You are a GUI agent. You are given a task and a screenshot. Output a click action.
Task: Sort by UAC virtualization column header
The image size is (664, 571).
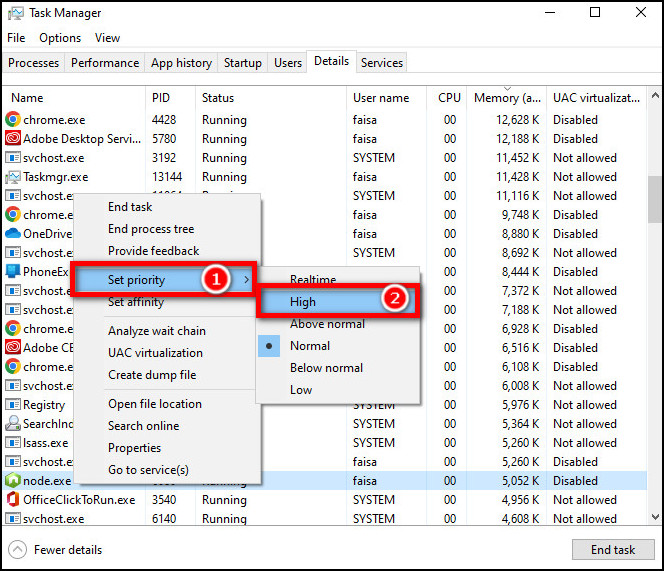pyautogui.click(x=596, y=98)
